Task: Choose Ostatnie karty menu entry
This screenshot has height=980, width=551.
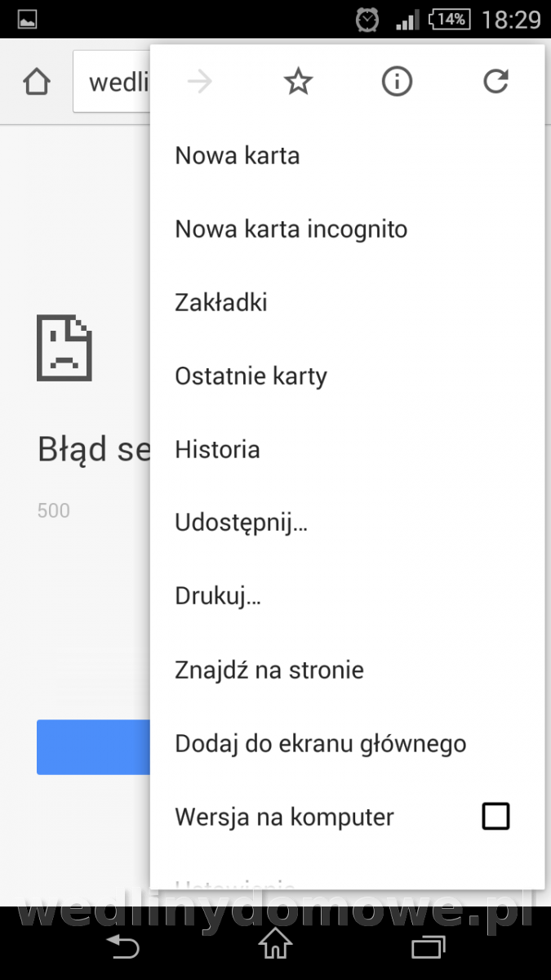Action: (251, 376)
